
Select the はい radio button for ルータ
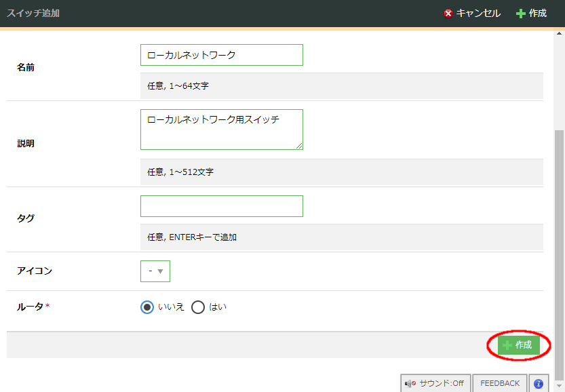tap(198, 307)
